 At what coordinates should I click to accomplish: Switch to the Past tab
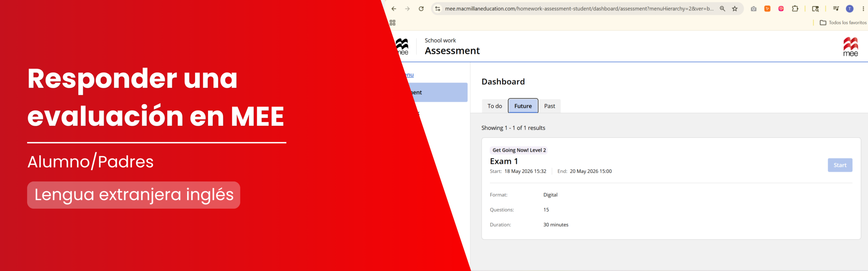[x=550, y=106]
